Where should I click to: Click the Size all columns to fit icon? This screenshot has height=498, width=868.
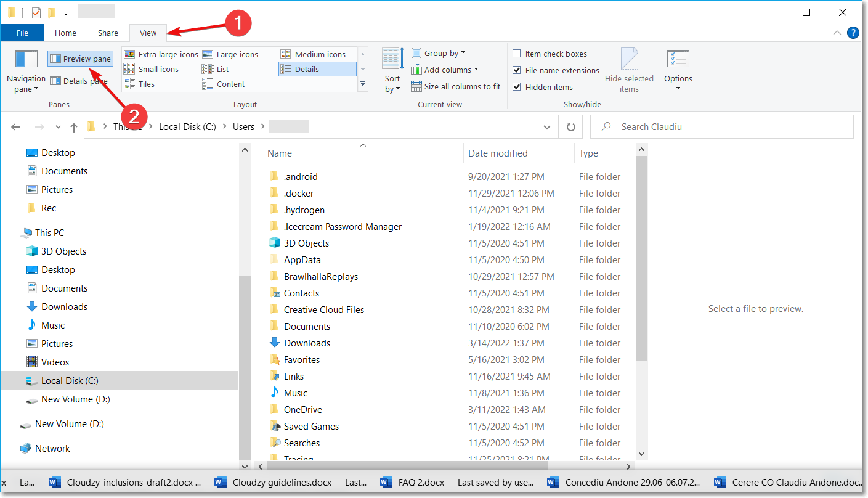click(x=416, y=86)
